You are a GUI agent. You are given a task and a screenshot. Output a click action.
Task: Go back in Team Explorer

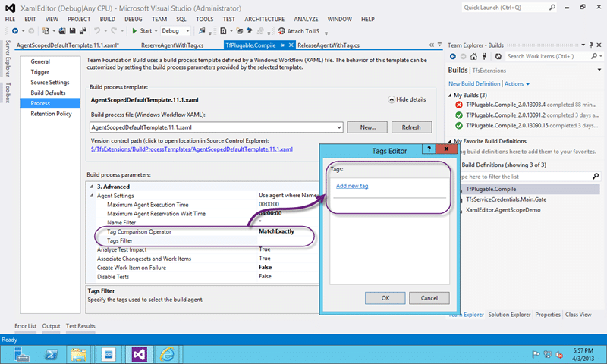click(452, 56)
